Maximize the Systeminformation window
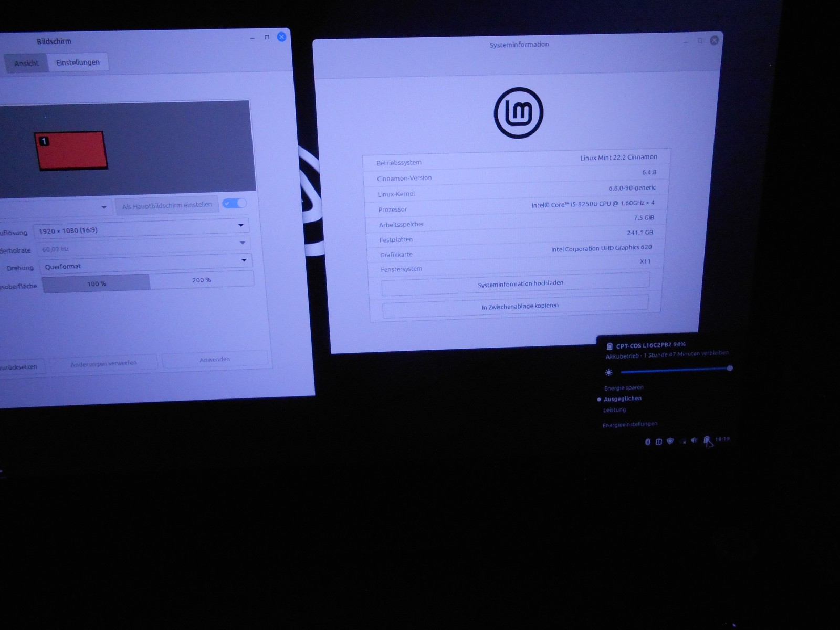The width and height of the screenshot is (840, 630). (x=700, y=41)
